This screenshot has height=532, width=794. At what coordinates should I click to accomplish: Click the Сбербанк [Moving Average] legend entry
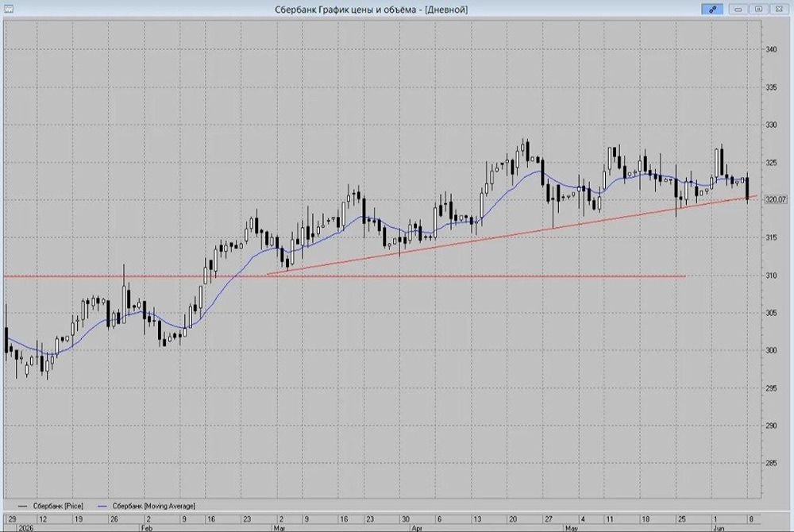(x=153, y=506)
